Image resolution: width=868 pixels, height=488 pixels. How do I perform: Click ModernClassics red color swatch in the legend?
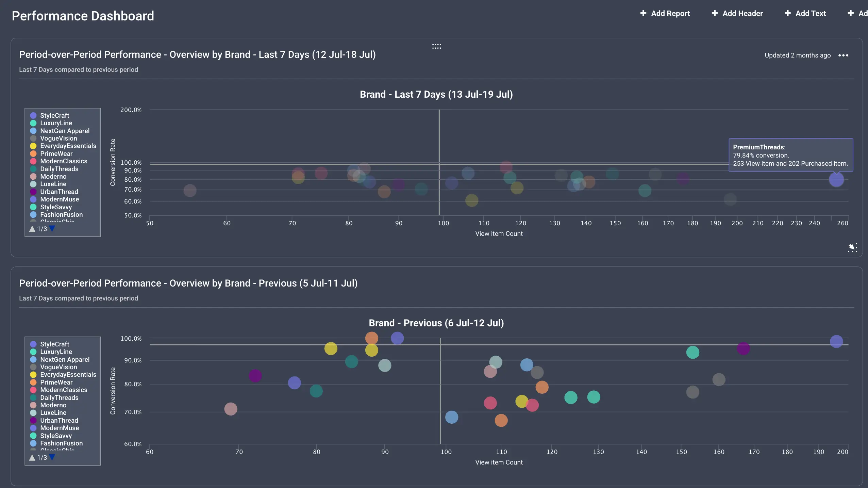tap(33, 161)
